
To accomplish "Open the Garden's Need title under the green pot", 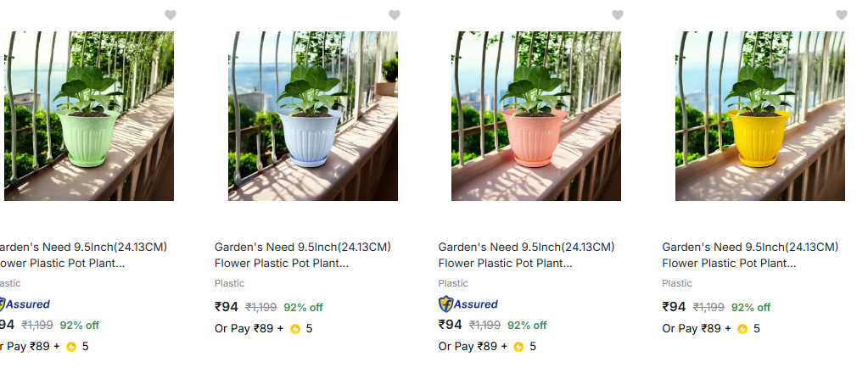I will click(x=81, y=255).
